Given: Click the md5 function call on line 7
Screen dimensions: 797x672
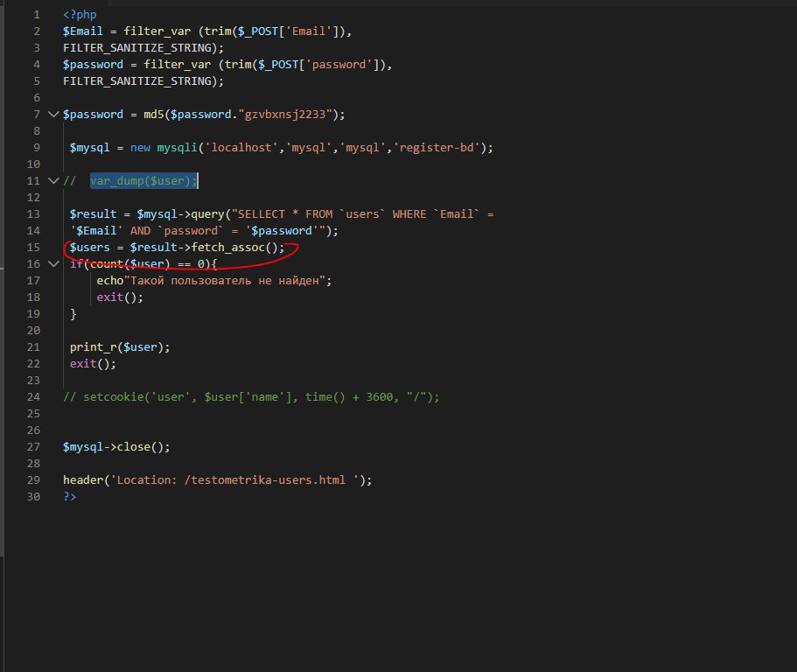Looking at the screenshot, I should point(153,115).
